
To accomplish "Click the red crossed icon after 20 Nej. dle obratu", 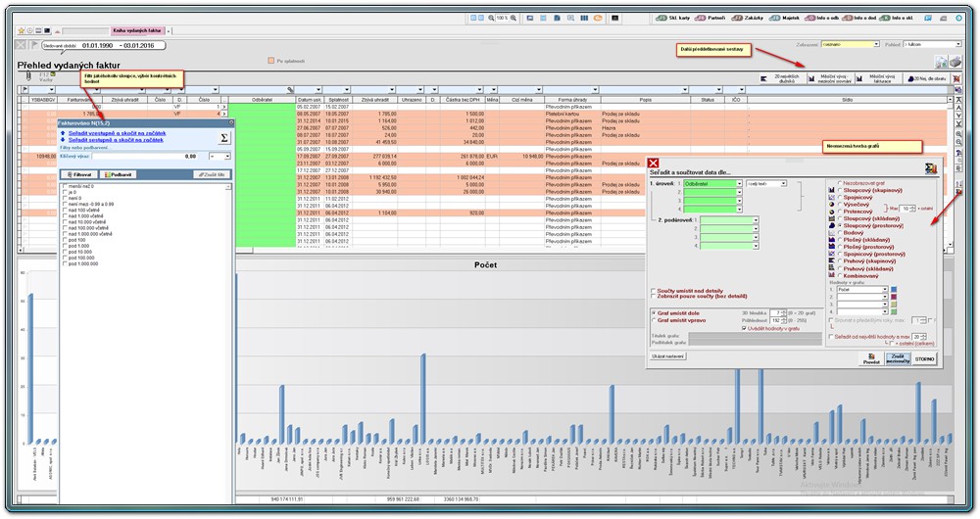I will (x=956, y=78).
